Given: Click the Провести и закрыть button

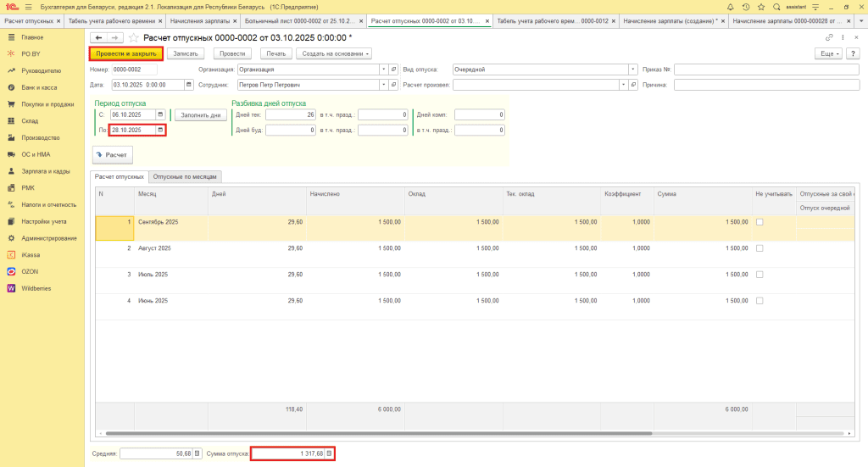Looking at the screenshot, I should pos(125,53).
